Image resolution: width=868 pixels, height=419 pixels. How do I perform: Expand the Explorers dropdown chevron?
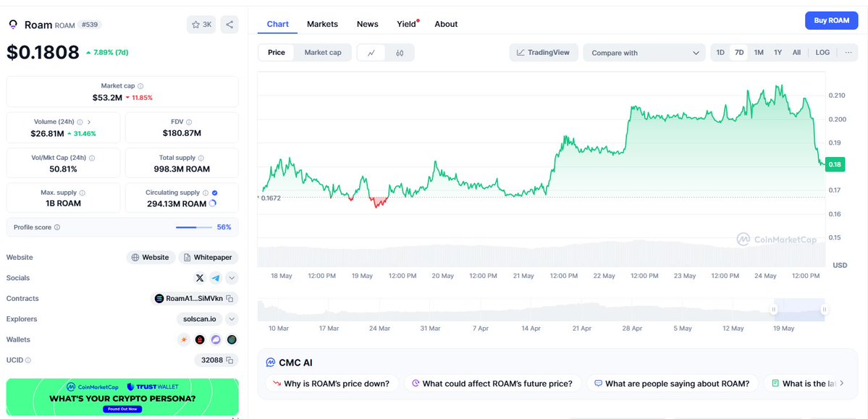[232, 319]
